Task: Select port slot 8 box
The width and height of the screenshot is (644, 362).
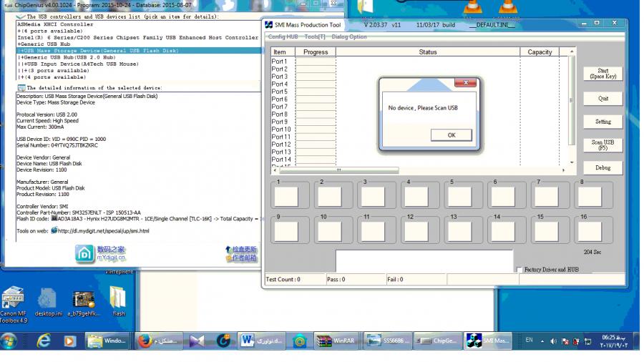Action: (x=590, y=196)
